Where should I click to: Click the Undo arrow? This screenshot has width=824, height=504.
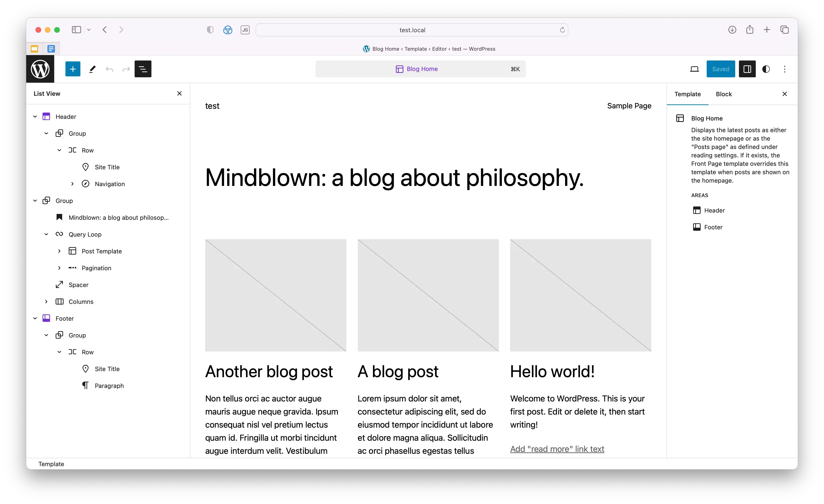pyautogui.click(x=109, y=69)
